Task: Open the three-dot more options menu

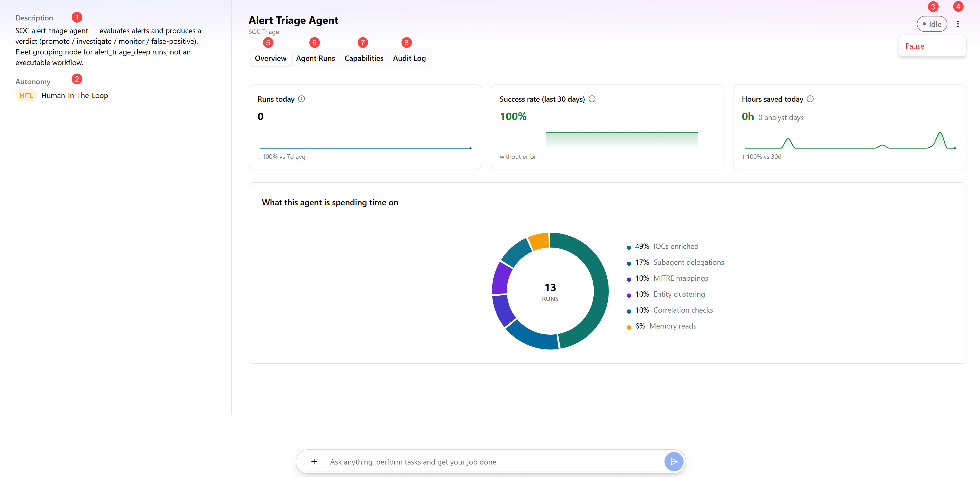Action: click(958, 24)
